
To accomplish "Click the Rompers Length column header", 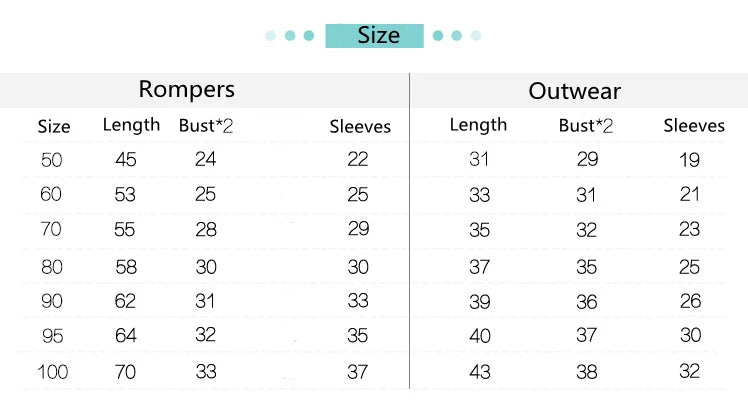I will point(131,125).
